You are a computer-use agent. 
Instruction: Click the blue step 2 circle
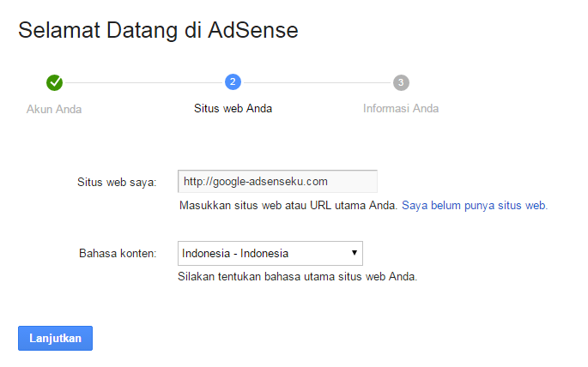233,82
